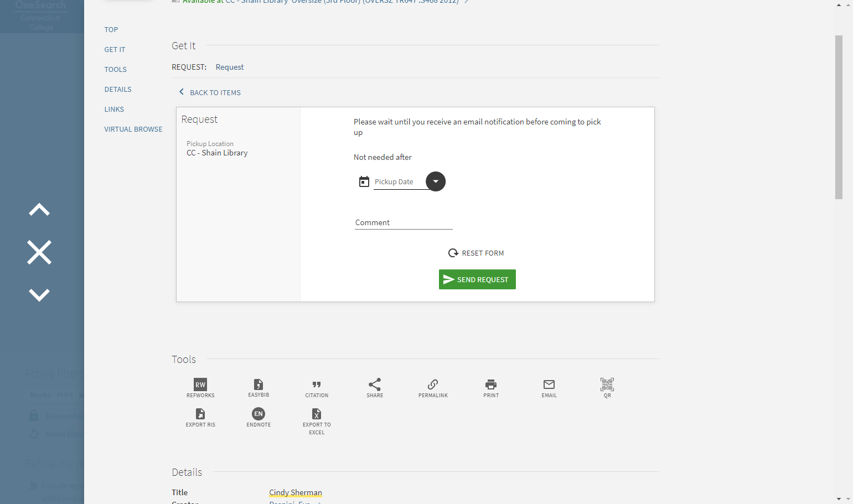The width and height of the screenshot is (853, 504).
Task: Jump to the Get It section
Action: tap(115, 50)
